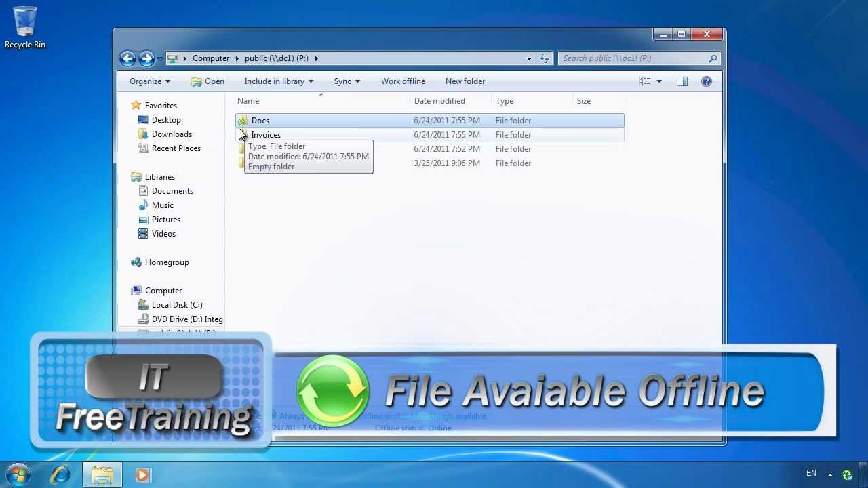Screen dimensions: 868x488
Task: Expand the arrow after Computer in address bar
Action: 237,58
